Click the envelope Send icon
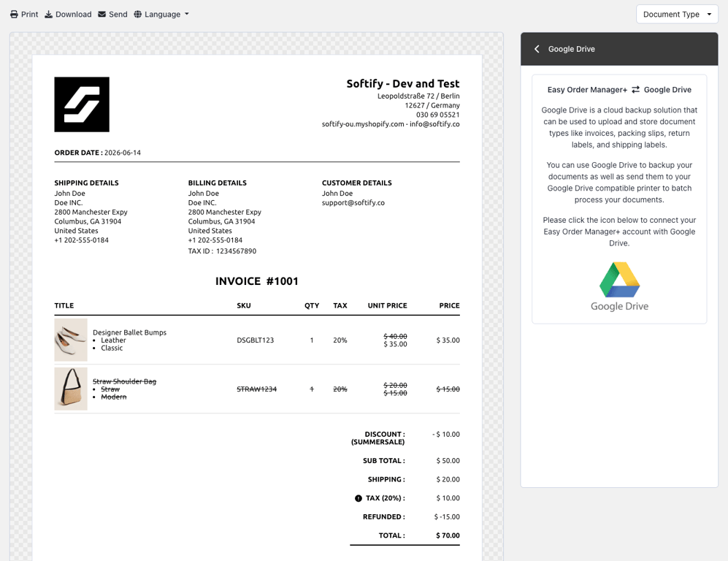 click(x=102, y=15)
